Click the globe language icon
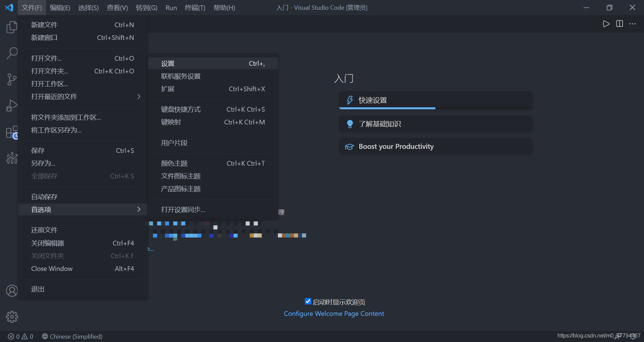The image size is (644, 342). point(45,336)
